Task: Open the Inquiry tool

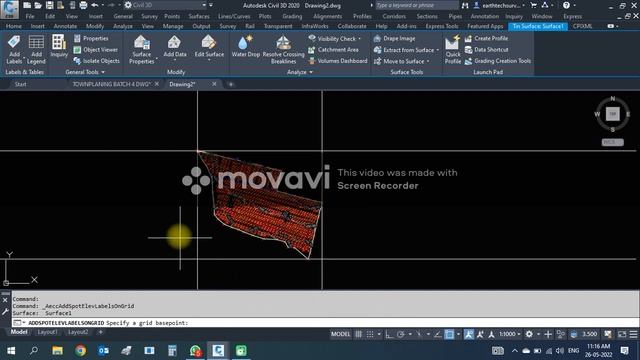Action: pyautogui.click(x=59, y=46)
